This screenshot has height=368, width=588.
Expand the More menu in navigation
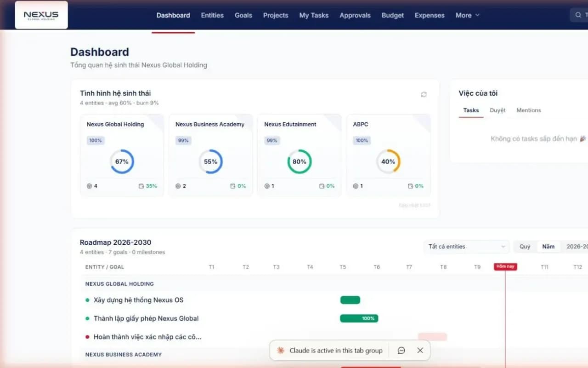click(468, 15)
